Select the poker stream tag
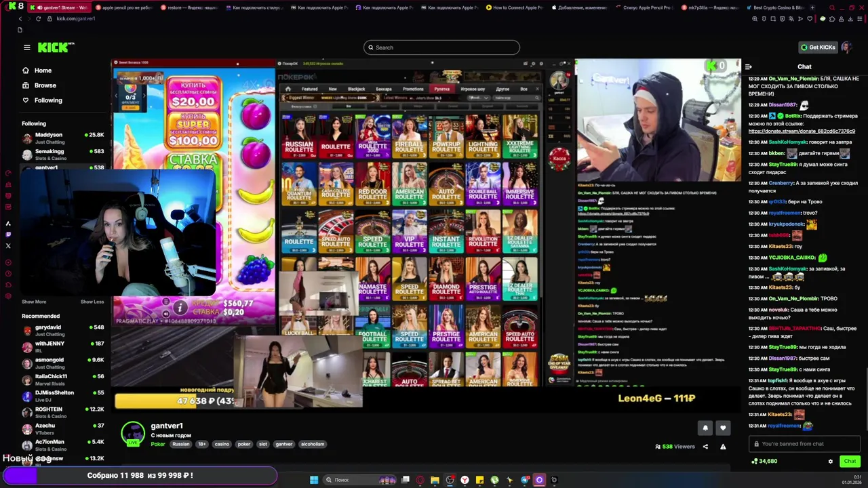868x488 pixels. (x=244, y=444)
